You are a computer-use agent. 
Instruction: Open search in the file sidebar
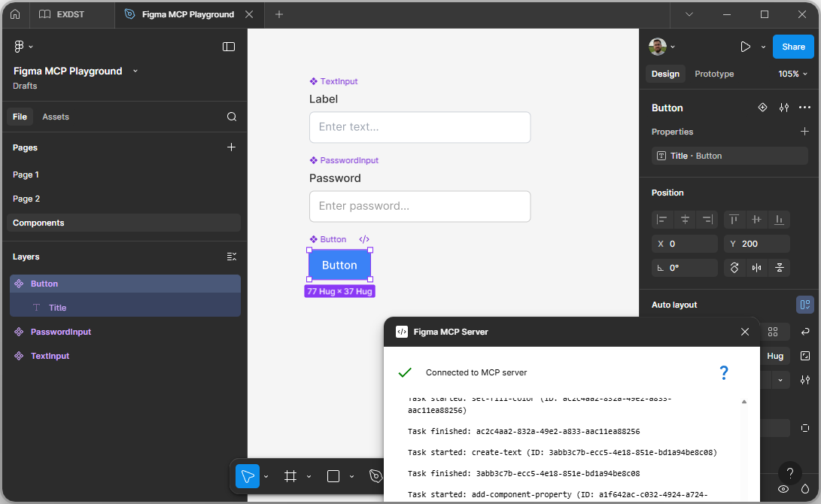[231, 117]
